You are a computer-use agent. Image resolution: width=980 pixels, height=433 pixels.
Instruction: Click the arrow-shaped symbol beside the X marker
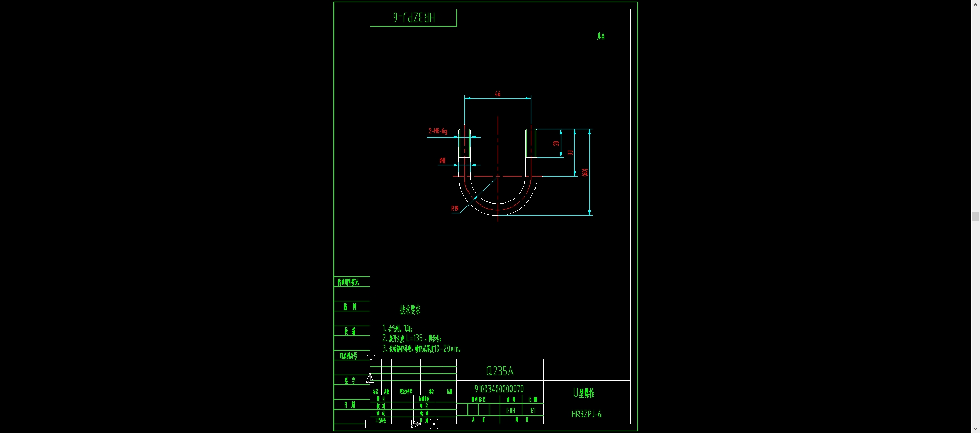pos(416,424)
